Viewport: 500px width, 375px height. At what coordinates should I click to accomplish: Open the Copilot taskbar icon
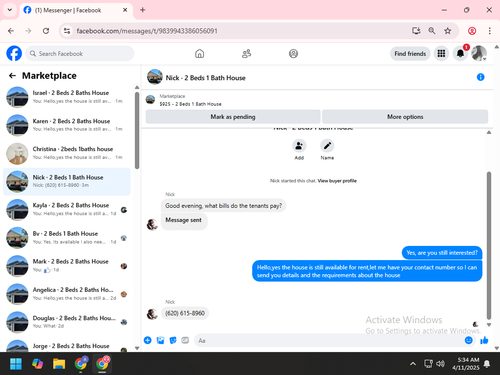click(37, 364)
